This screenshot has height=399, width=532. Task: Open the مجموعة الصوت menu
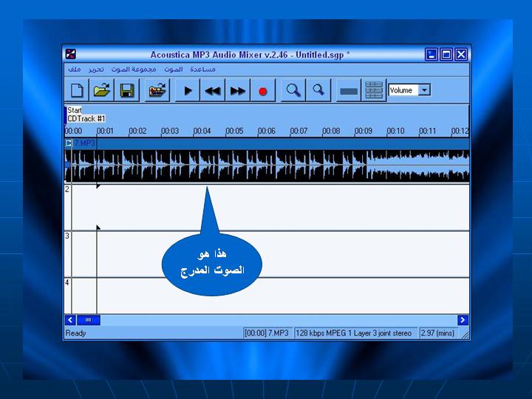[134, 69]
